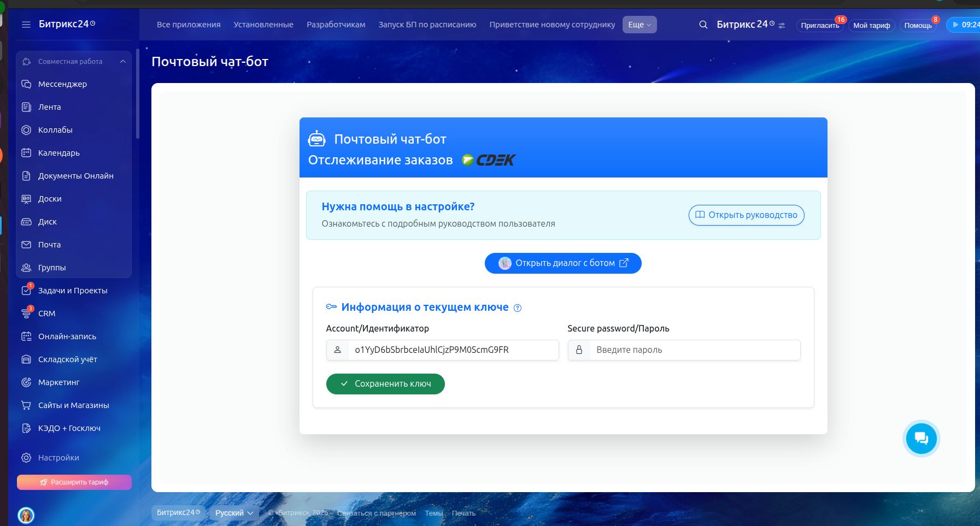Collapse the Совместная работа section
The height and width of the screenshot is (526, 980).
click(123, 62)
